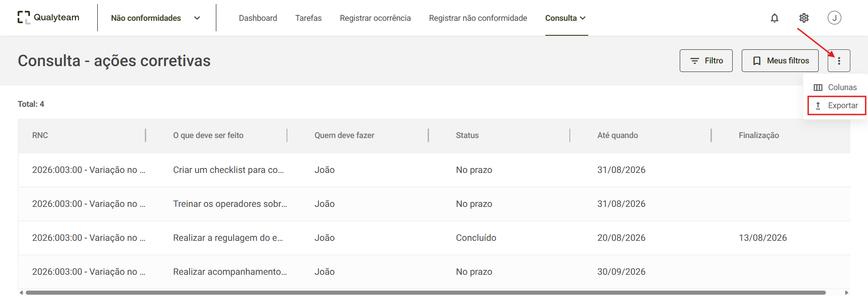
Task: Select Colunas from the options menu
Action: click(x=835, y=87)
